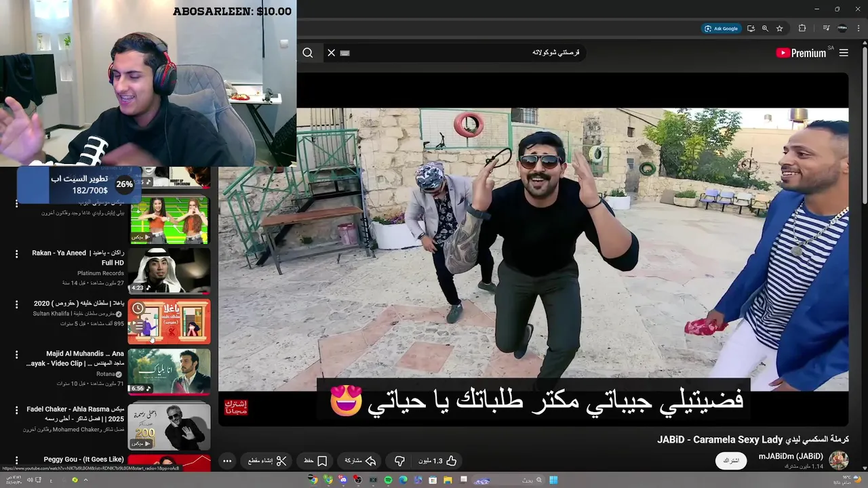Open options menu for Sultan Khalifa video
The image size is (868, 488).
tap(16, 304)
